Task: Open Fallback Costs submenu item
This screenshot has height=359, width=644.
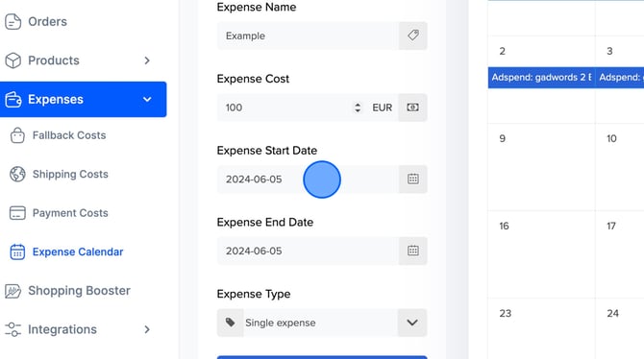Action: pos(69,135)
